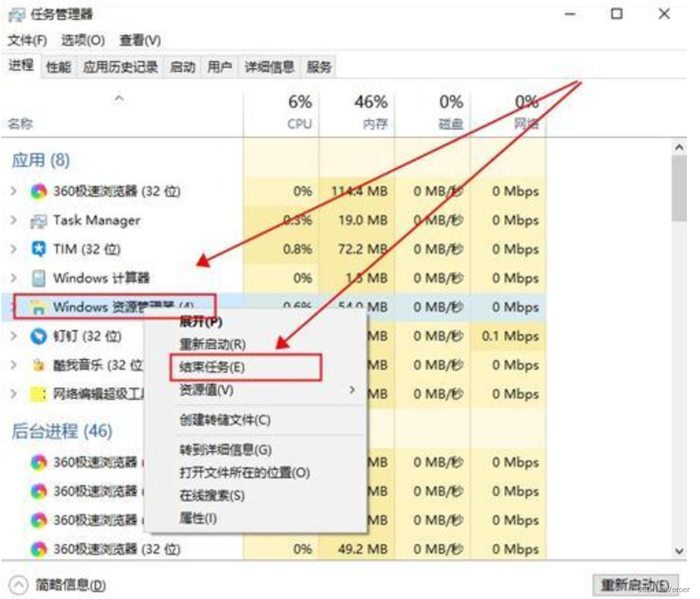Click the 简略信息(D) link
The height and width of the screenshot is (599, 700).
pyautogui.click(x=71, y=585)
